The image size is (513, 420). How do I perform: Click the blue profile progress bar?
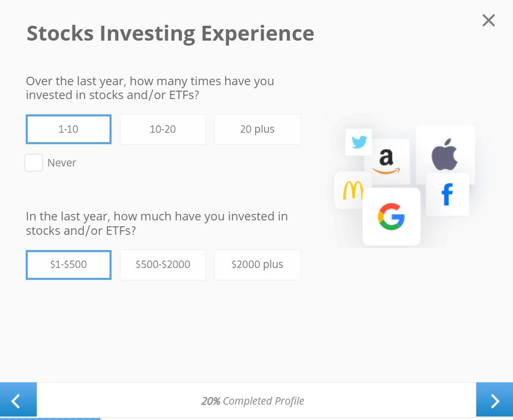(50, 419)
